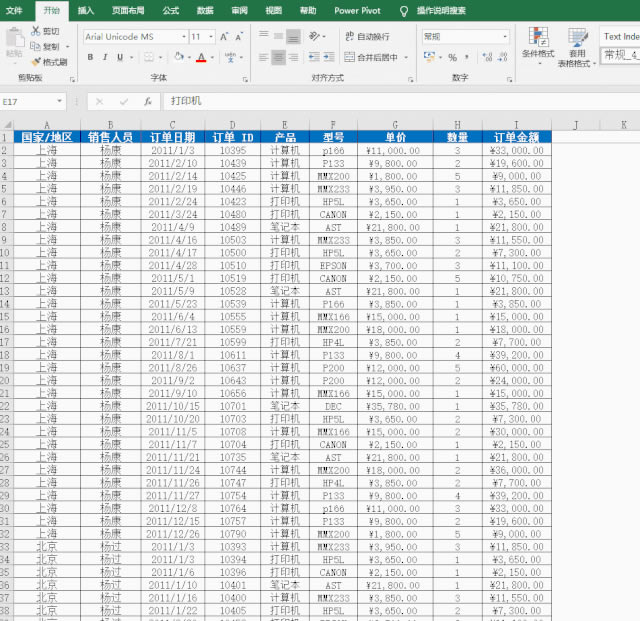Click the Cut (剪切) scissors icon
The height and width of the screenshot is (621, 640).
coord(35,32)
